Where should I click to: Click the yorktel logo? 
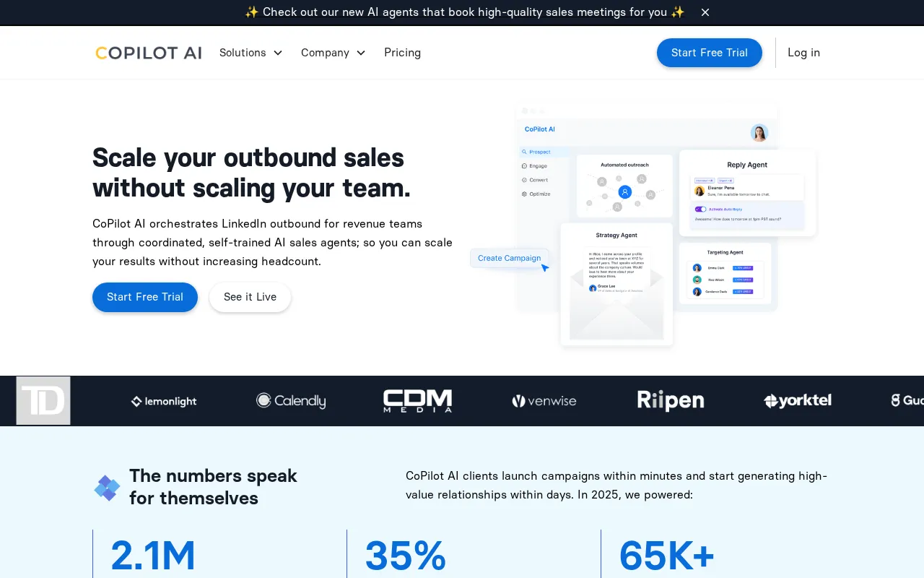pos(798,400)
